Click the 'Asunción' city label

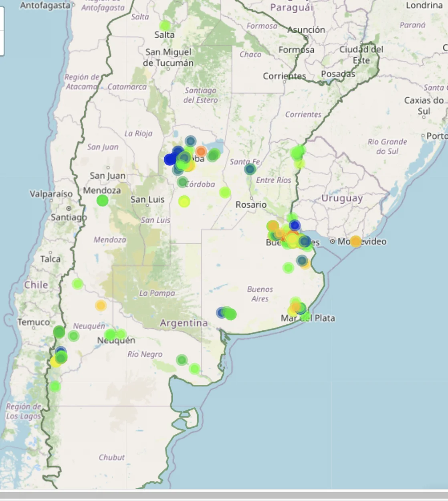pyautogui.click(x=307, y=30)
